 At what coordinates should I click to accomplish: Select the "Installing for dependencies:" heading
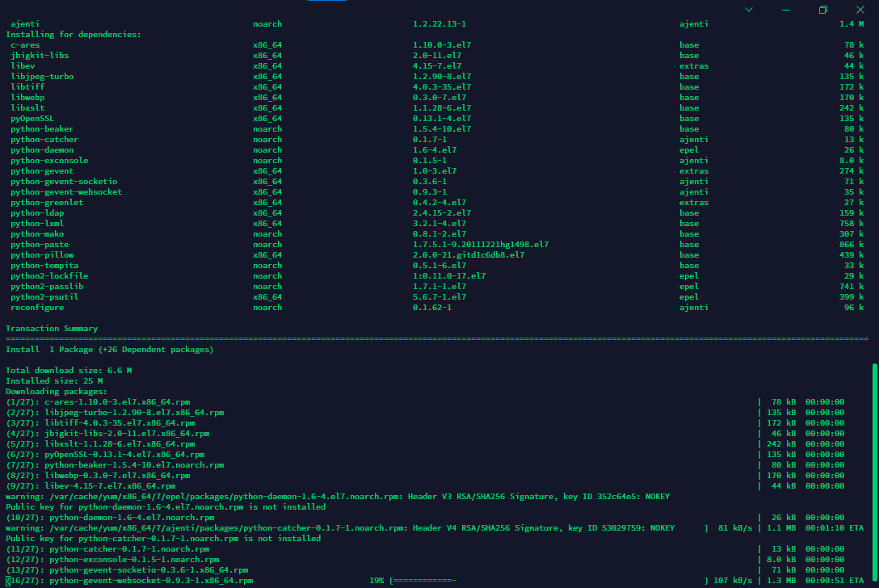74,35
